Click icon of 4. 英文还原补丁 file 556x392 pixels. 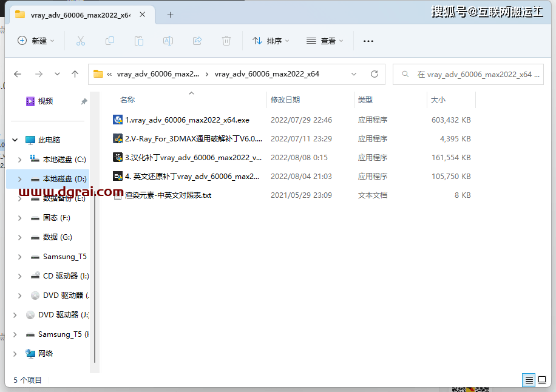[x=118, y=176]
